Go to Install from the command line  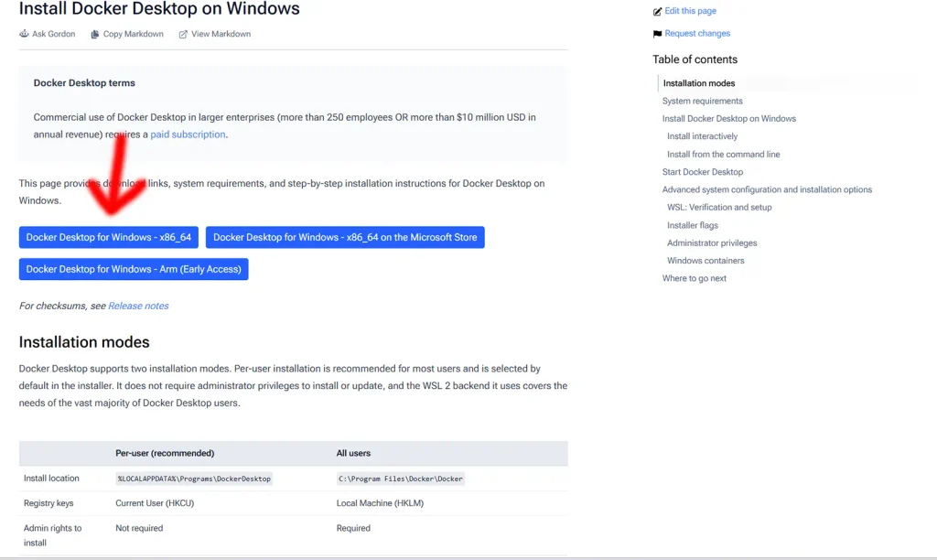point(723,155)
